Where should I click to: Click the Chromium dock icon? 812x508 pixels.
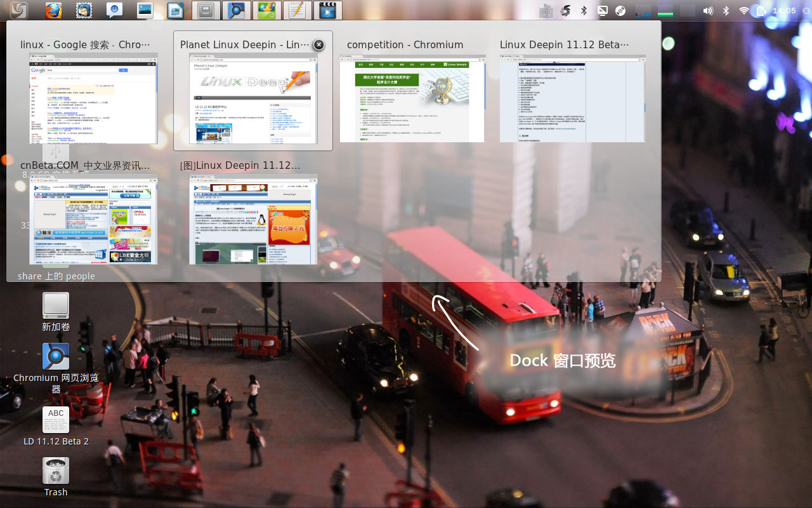(237, 10)
